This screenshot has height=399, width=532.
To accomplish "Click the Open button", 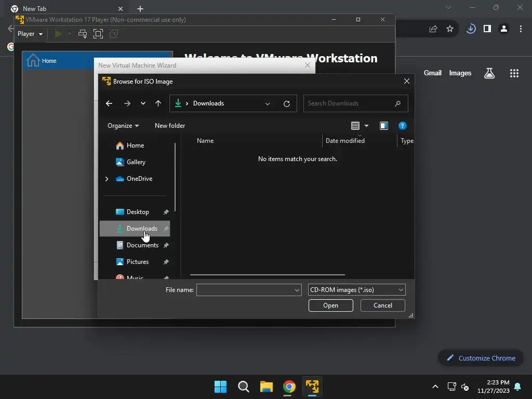I will click(x=330, y=305).
